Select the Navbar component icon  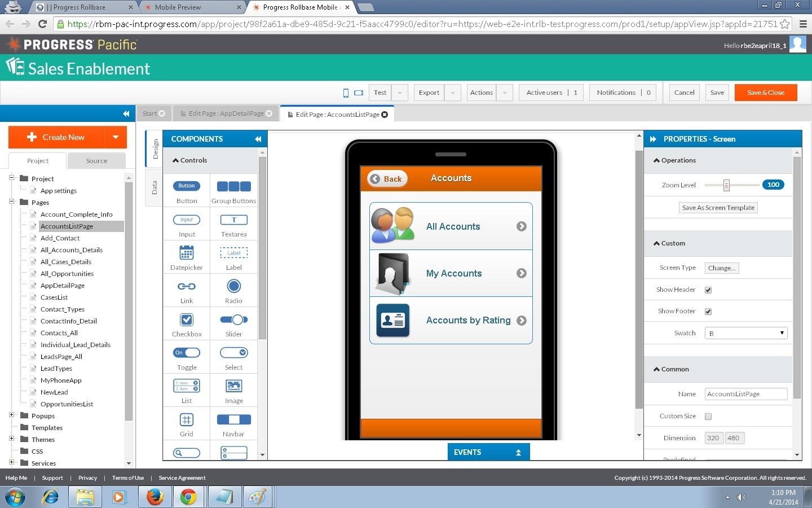tap(233, 419)
